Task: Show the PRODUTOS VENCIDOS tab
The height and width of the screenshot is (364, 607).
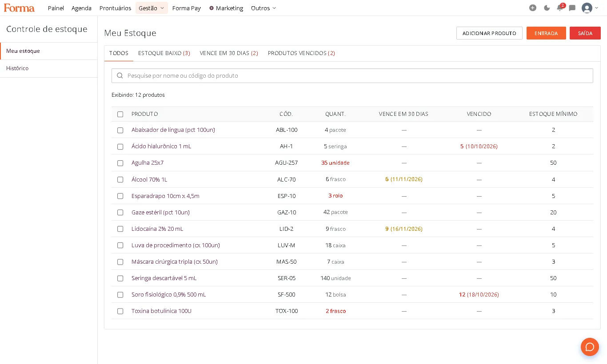Action: click(x=301, y=53)
